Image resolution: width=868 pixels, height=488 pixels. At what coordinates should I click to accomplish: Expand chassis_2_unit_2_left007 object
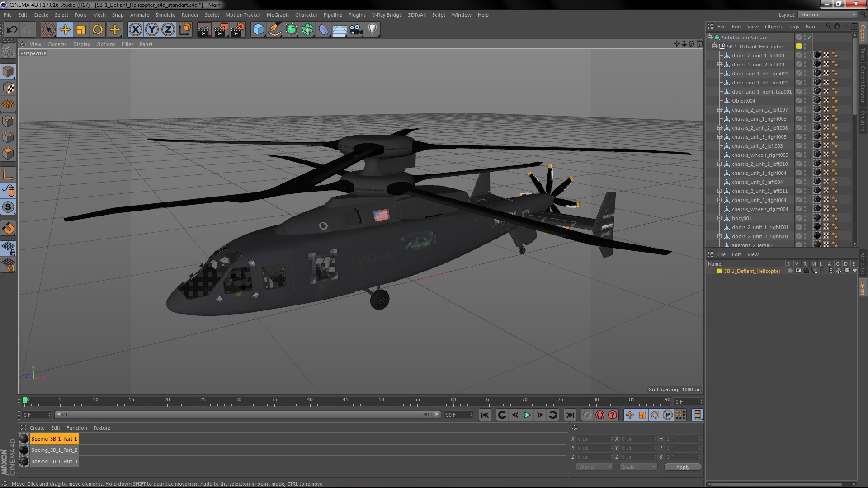720,110
